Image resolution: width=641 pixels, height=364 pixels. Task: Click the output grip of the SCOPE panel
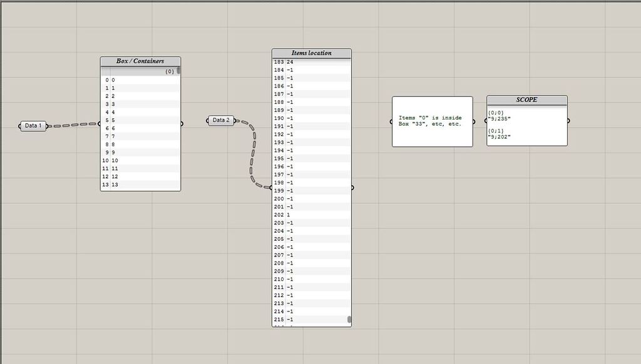click(x=568, y=120)
